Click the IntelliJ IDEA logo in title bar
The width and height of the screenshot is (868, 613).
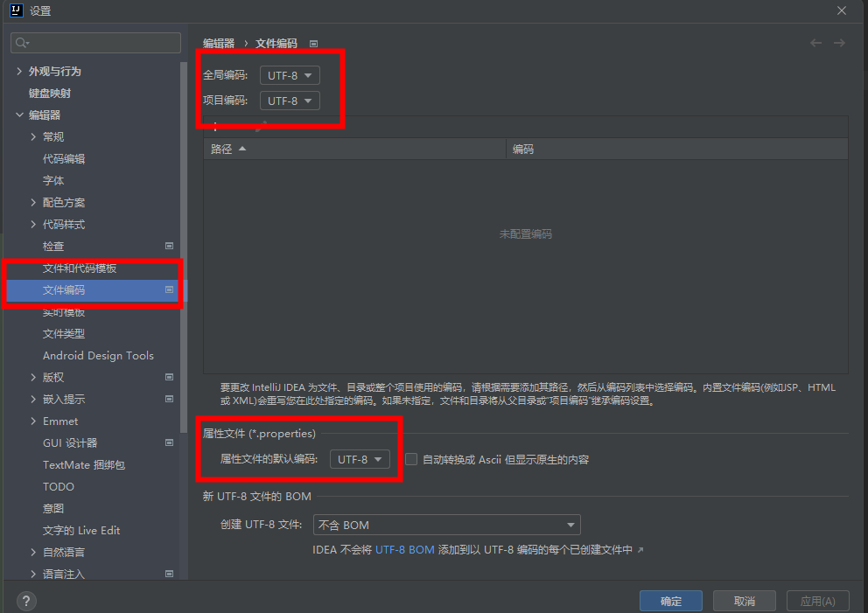[x=17, y=10]
